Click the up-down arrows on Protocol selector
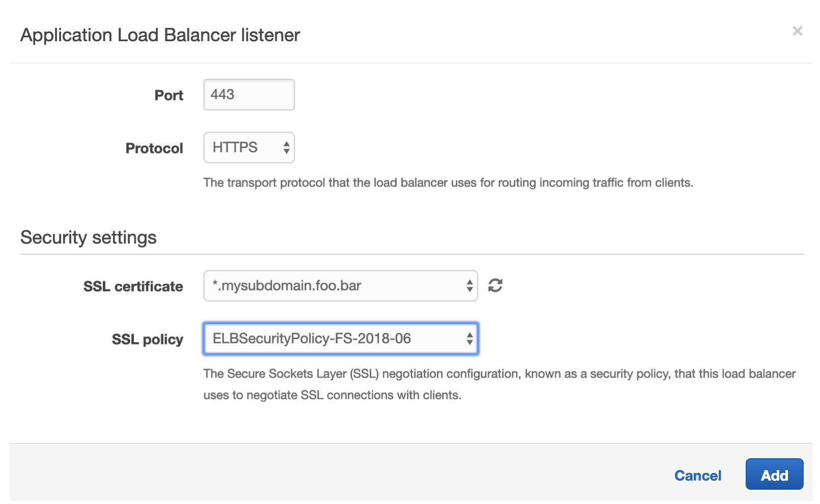This screenshot has width=820, height=504. 286,148
